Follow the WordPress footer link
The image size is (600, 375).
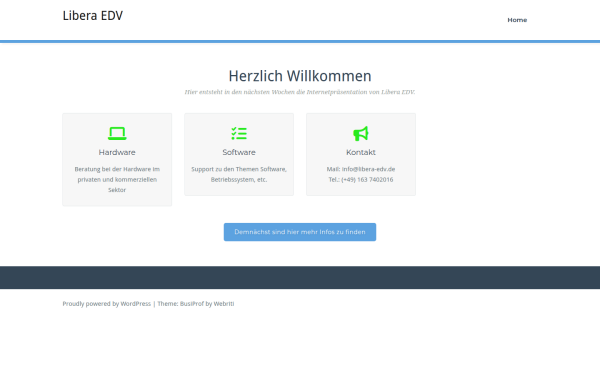[x=135, y=304]
